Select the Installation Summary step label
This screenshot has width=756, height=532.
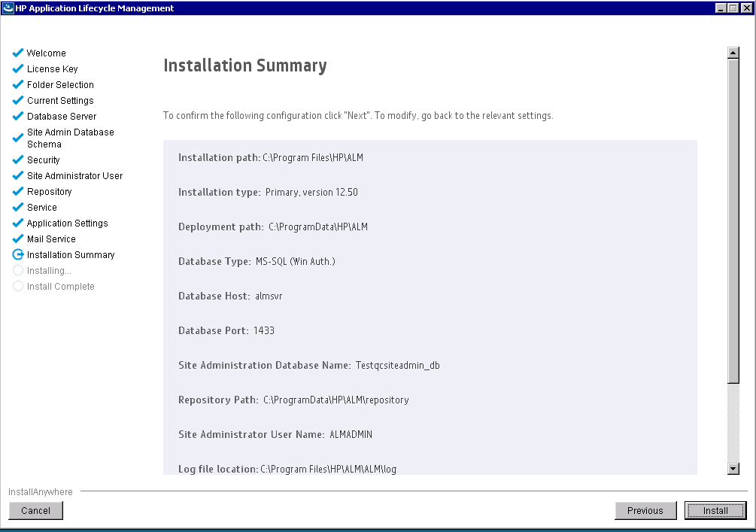pos(71,255)
